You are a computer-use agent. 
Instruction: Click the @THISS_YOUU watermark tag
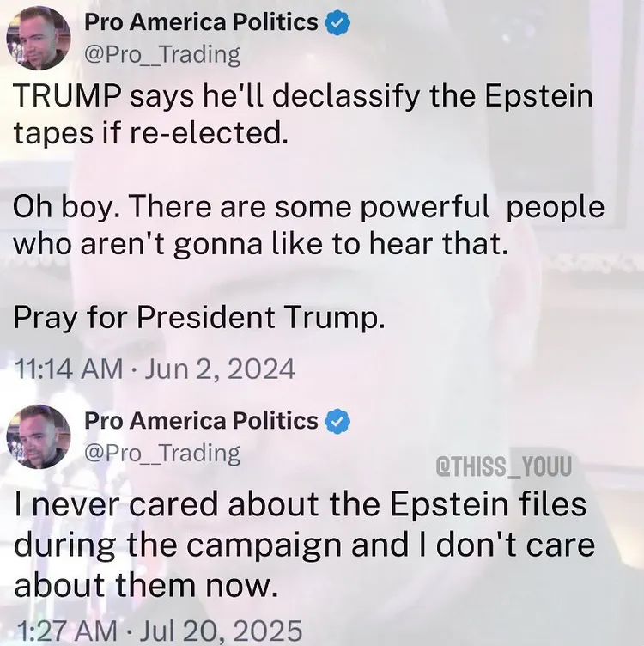[503, 466]
